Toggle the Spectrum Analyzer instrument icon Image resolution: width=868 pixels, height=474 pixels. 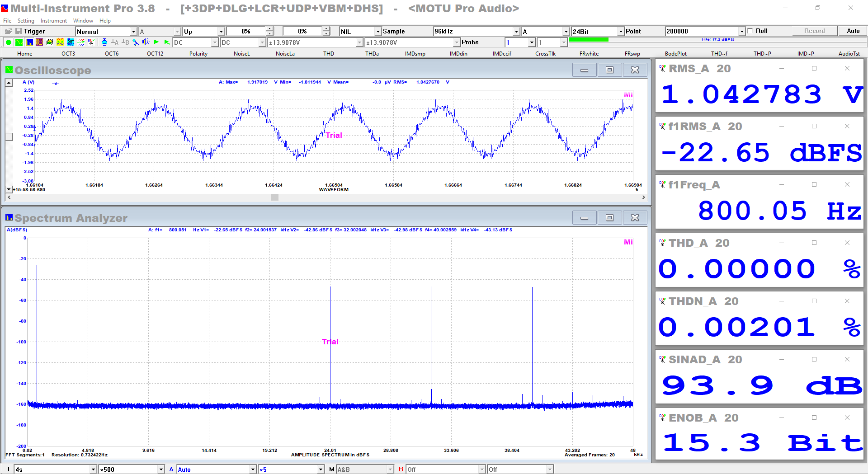coord(29,42)
